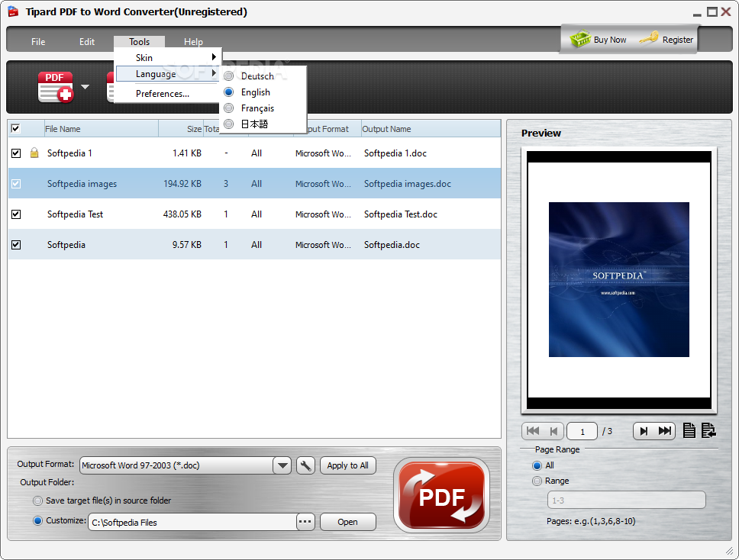Click the Register text button
The height and width of the screenshot is (560, 739).
tap(678, 40)
